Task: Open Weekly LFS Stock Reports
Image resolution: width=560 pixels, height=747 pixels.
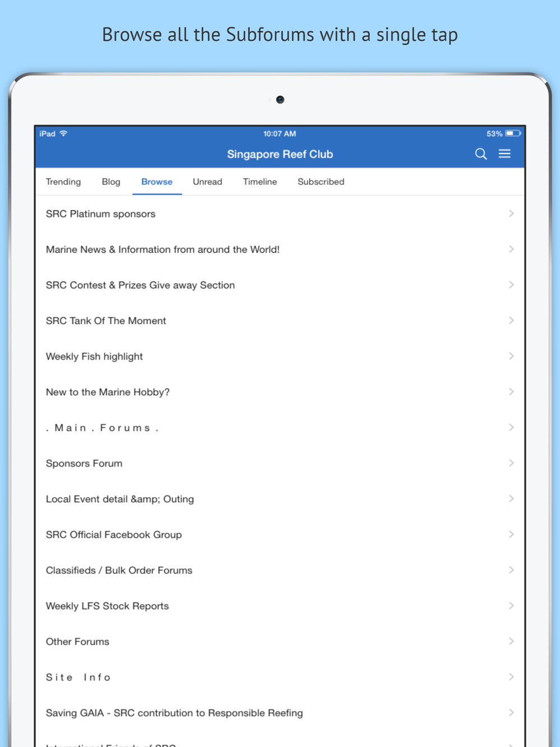Action: click(x=280, y=606)
